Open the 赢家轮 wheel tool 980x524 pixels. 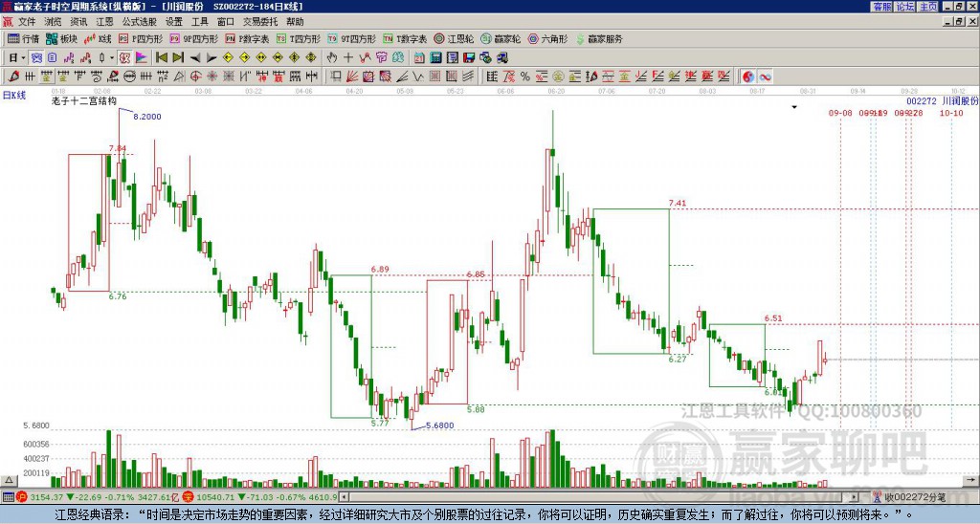(501, 38)
